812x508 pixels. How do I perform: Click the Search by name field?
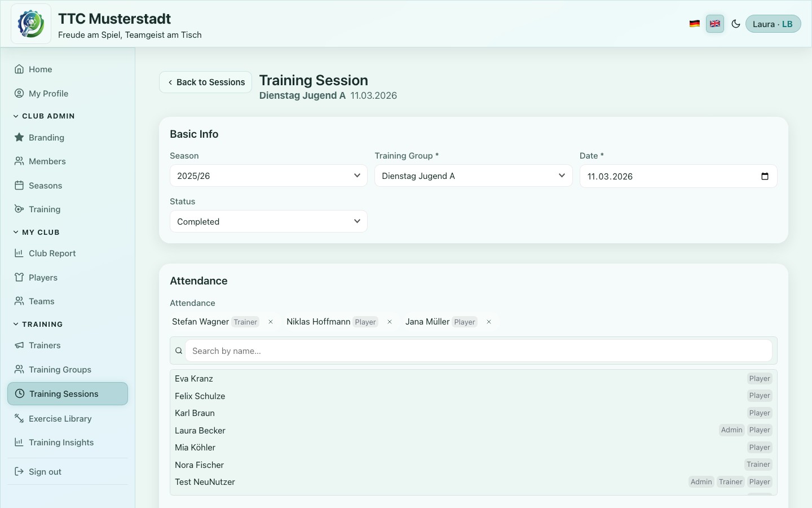(479, 351)
